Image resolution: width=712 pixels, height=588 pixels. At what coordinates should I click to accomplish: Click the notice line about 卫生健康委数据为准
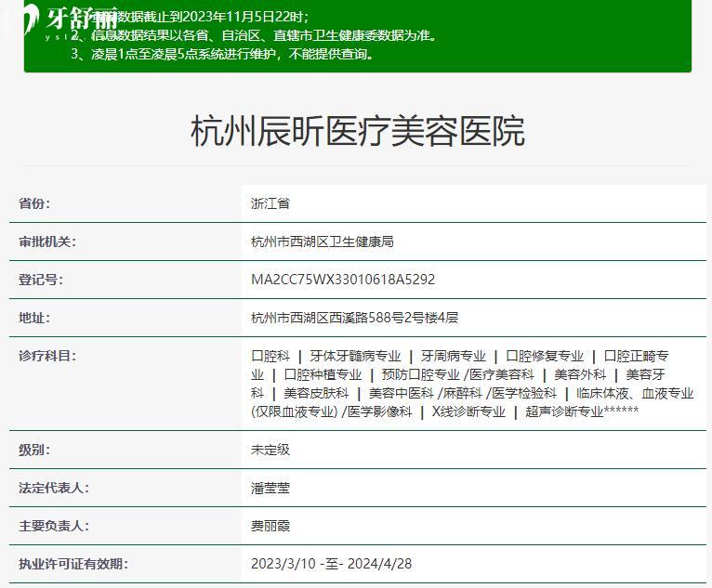click(255, 35)
